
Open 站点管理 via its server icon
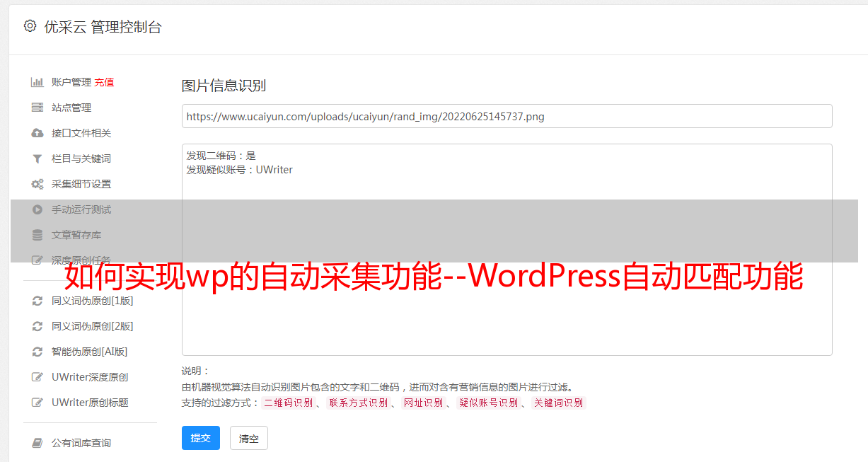[37, 108]
